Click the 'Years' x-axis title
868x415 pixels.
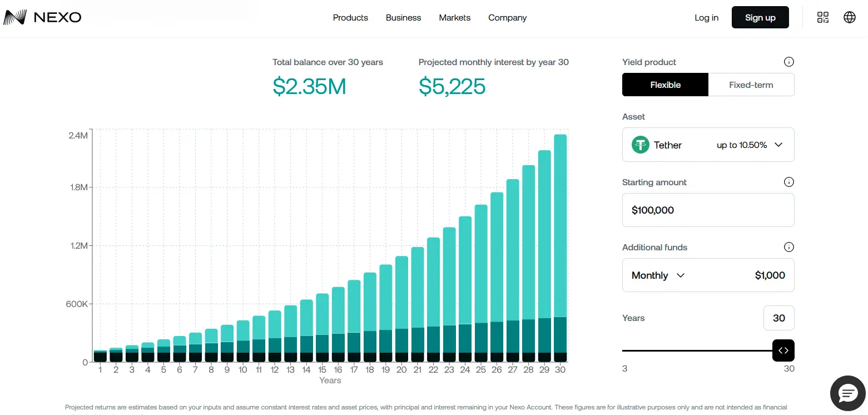(330, 381)
